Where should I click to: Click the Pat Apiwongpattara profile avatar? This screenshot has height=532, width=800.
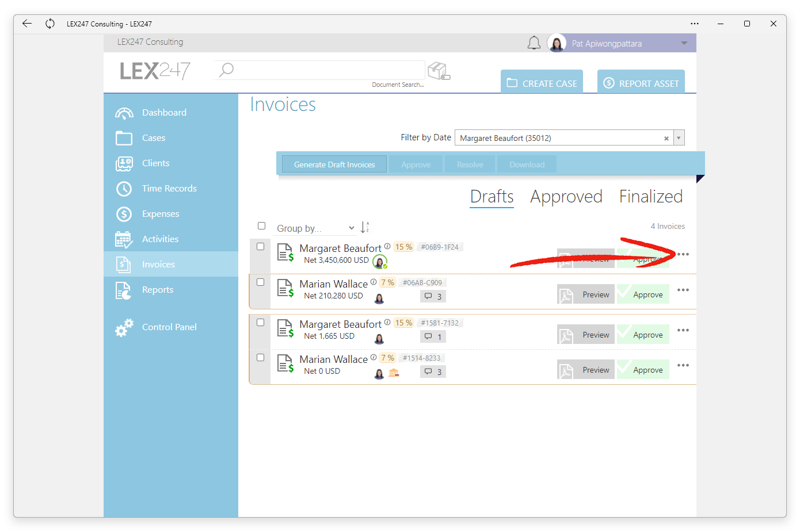tap(557, 43)
